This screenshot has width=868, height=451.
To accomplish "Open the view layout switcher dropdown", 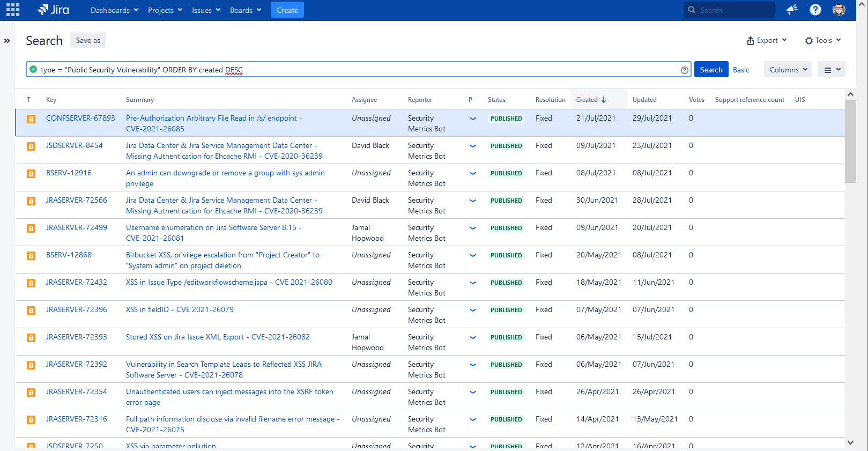I will pyautogui.click(x=832, y=70).
